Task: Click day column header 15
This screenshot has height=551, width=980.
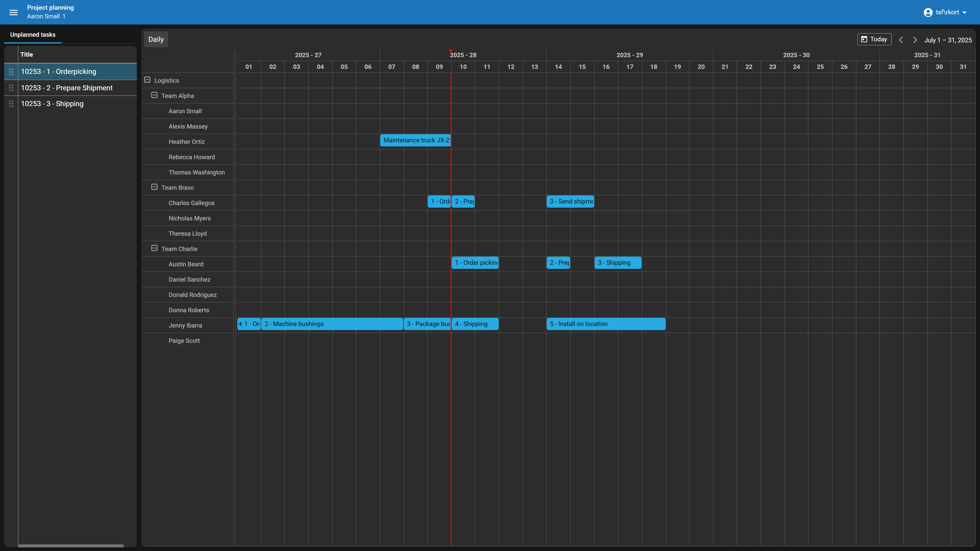Action: coord(582,67)
